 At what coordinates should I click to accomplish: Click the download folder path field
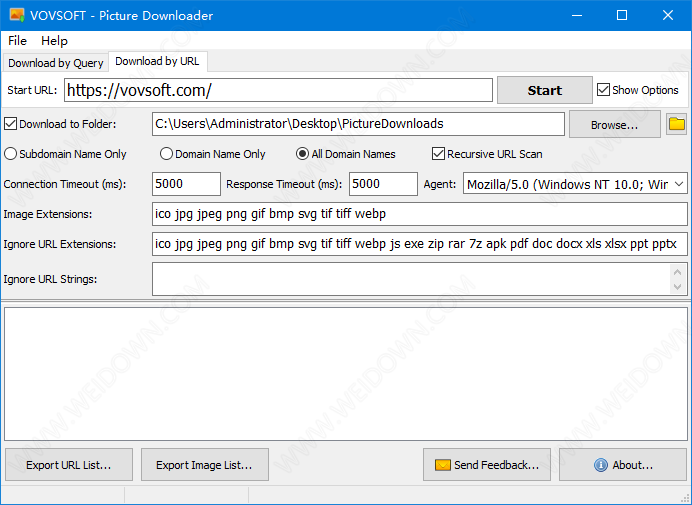point(358,124)
